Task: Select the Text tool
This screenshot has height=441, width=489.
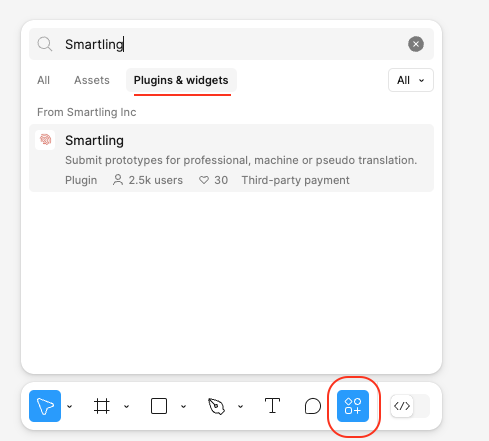Action: (272, 406)
